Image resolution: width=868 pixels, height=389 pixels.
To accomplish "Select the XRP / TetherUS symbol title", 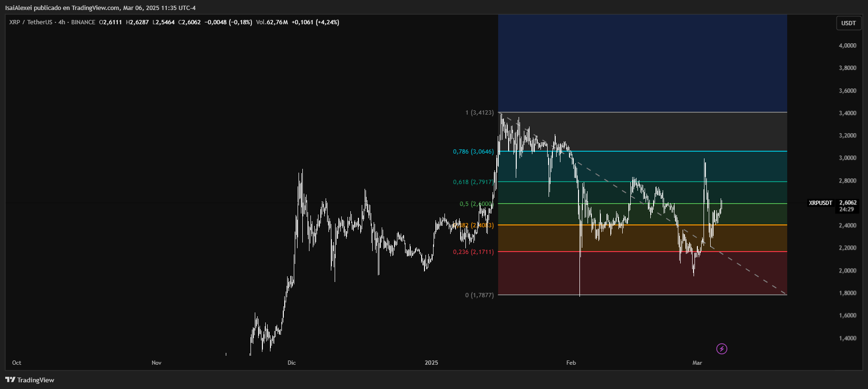I will click(30, 22).
